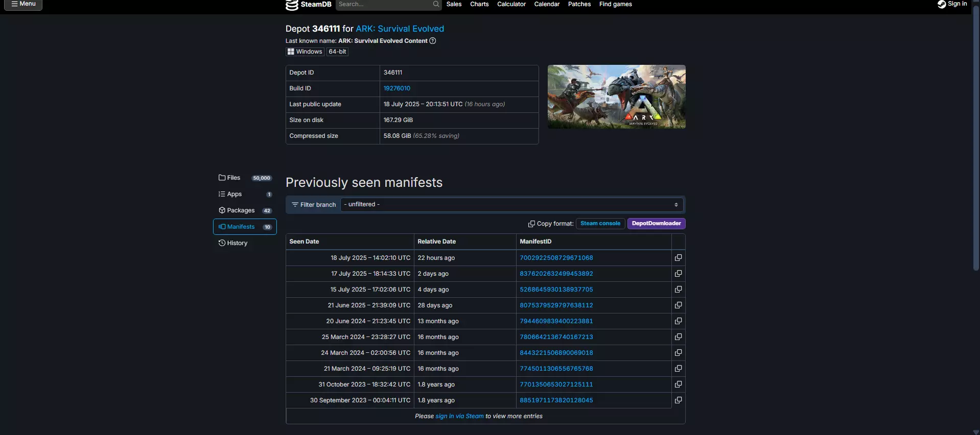Copy manifest ID 8075379529797638112 with its copy icon
980x435 pixels.
pyautogui.click(x=678, y=305)
